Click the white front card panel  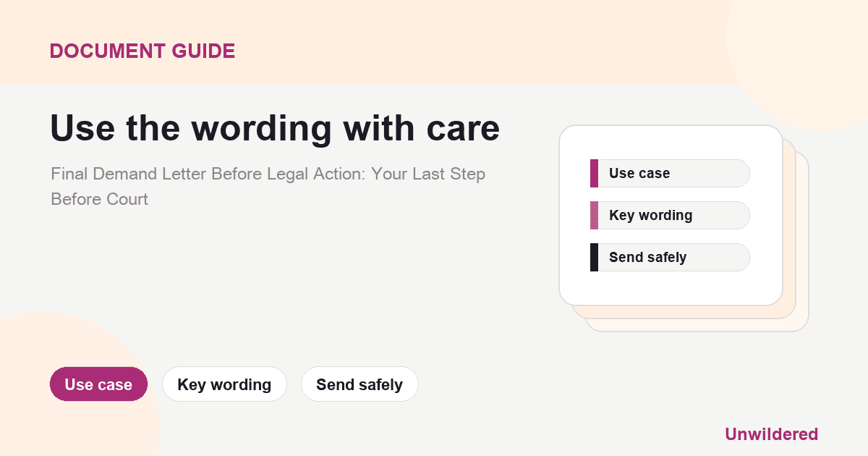click(671, 215)
